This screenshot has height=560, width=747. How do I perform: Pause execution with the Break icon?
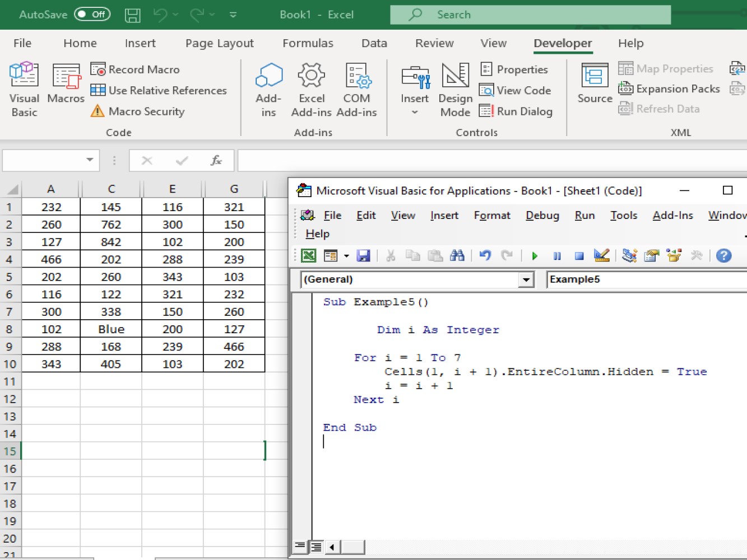pyautogui.click(x=556, y=255)
